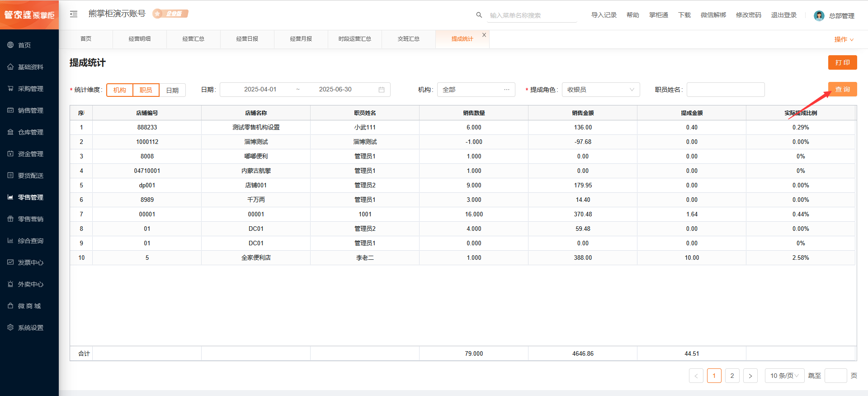The image size is (868, 396).
Task: Click the 系统设置 gear icon
Action: (10, 328)
